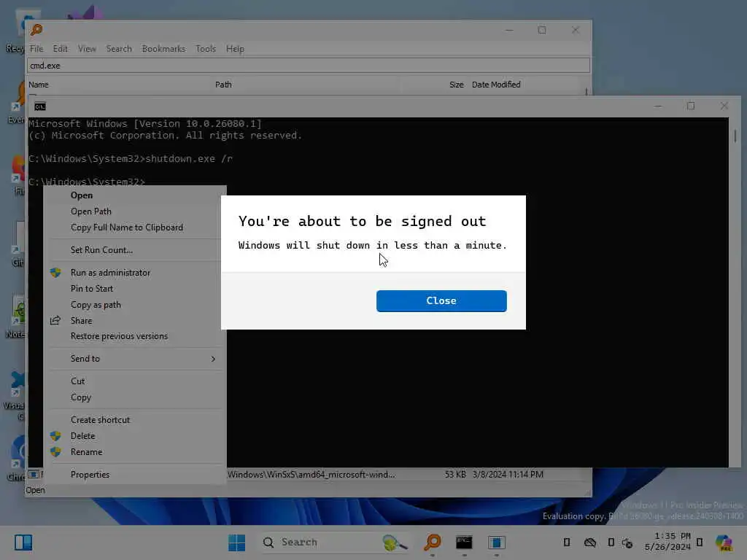747x560 pixels.
Task: Click the Copilot icon at taskbar end
Action: [x=724, y=542]
